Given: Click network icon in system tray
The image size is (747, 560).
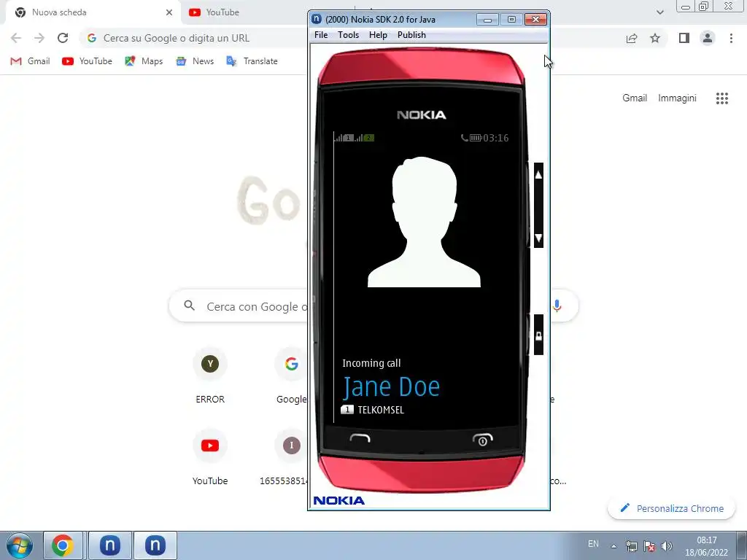Looking at the screenshot, I should pos(631,546).
